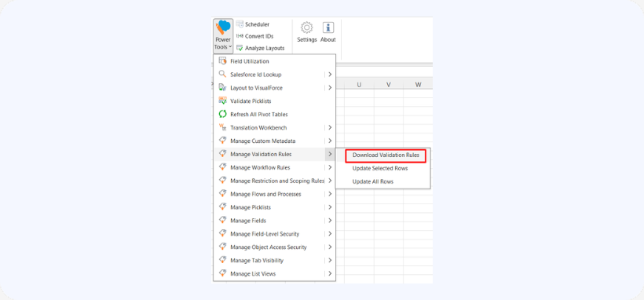
Task: Open Settings gear icon
Action: 307,28
